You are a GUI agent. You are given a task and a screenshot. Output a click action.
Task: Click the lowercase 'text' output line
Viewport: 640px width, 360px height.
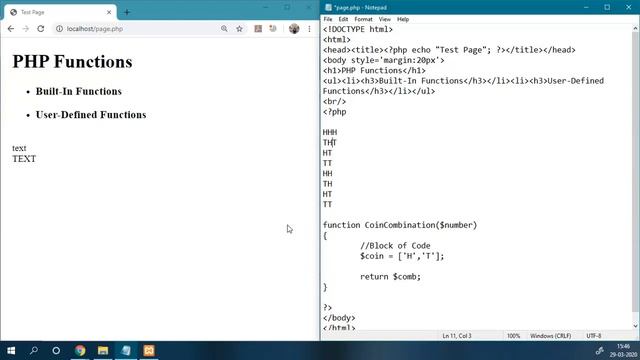(19, 148)
